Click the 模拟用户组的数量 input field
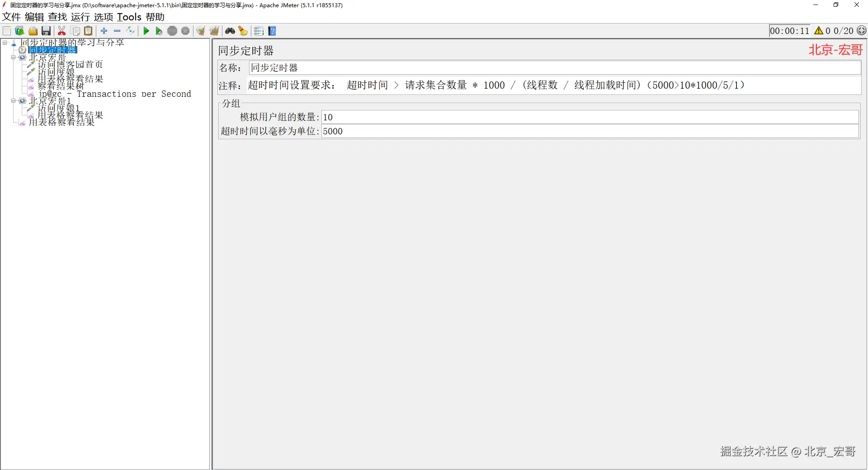 coord(590,117)
